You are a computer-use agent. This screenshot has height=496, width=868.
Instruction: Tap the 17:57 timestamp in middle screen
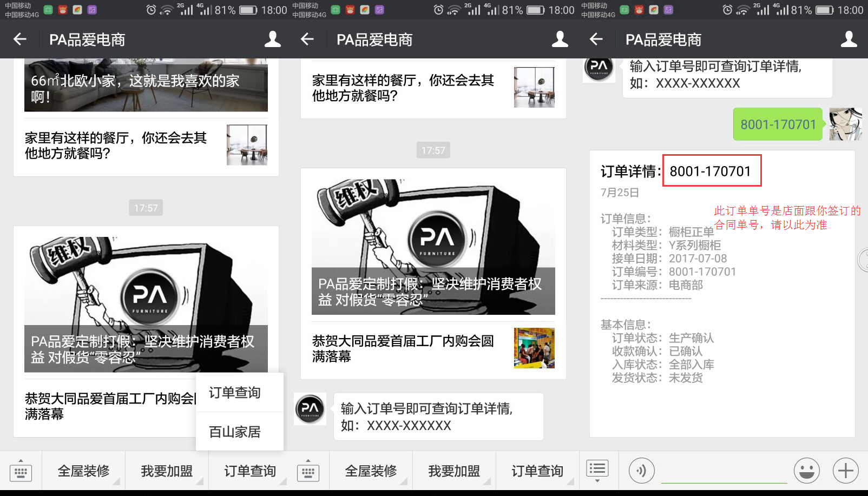coord(433,150)
